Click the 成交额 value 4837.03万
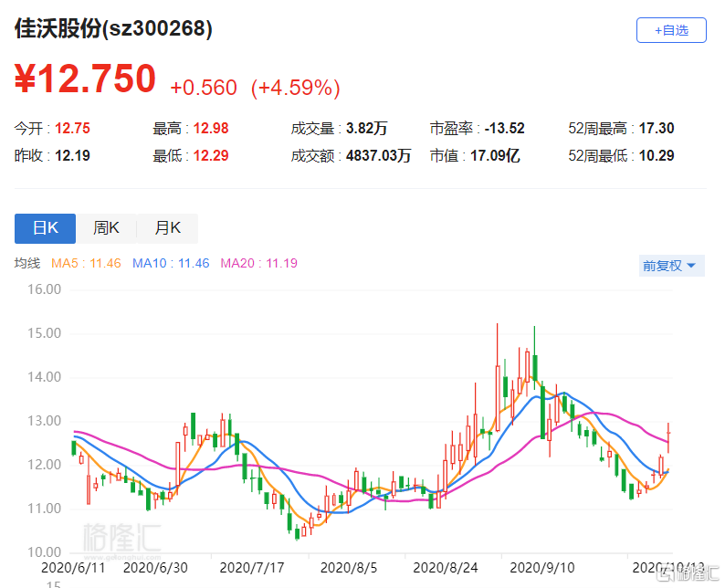 (378, 156)
